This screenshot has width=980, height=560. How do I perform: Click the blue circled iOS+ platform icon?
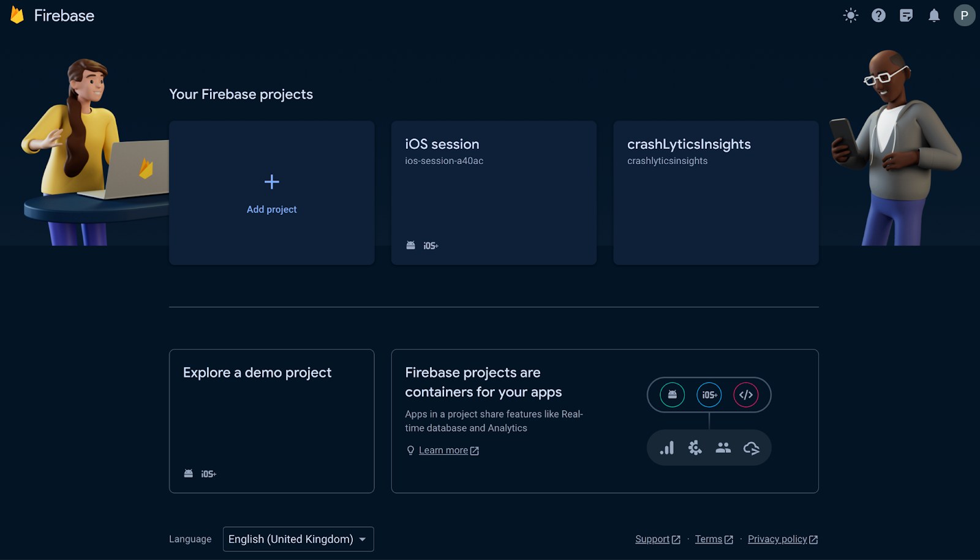[709, 395]
